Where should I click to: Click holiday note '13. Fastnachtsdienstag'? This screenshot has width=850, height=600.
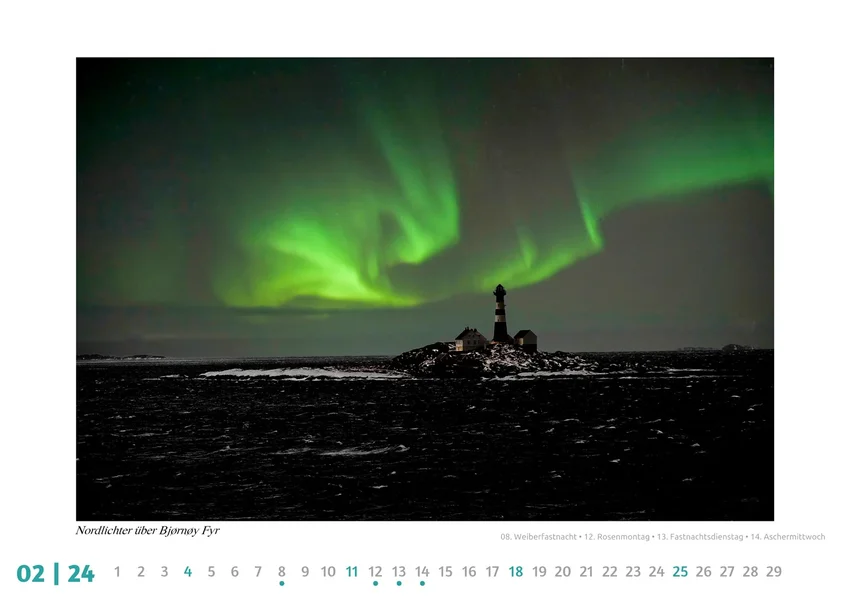700,537
